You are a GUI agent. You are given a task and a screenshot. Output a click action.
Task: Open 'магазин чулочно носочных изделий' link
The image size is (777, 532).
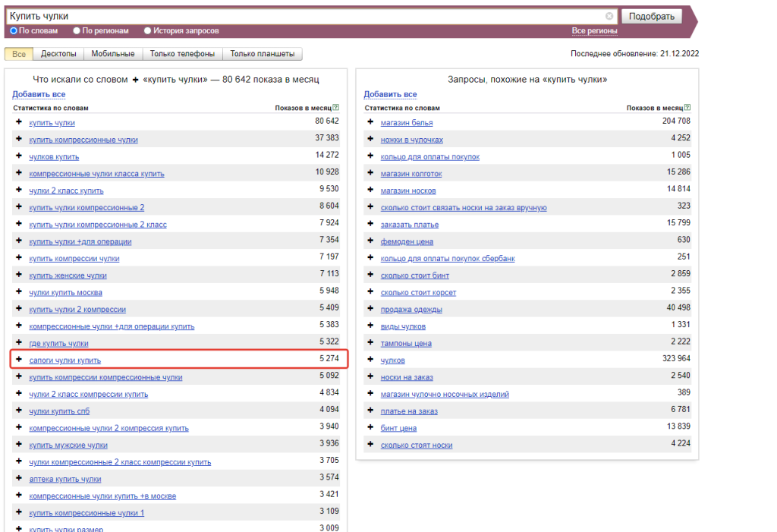tap(445, 394)
